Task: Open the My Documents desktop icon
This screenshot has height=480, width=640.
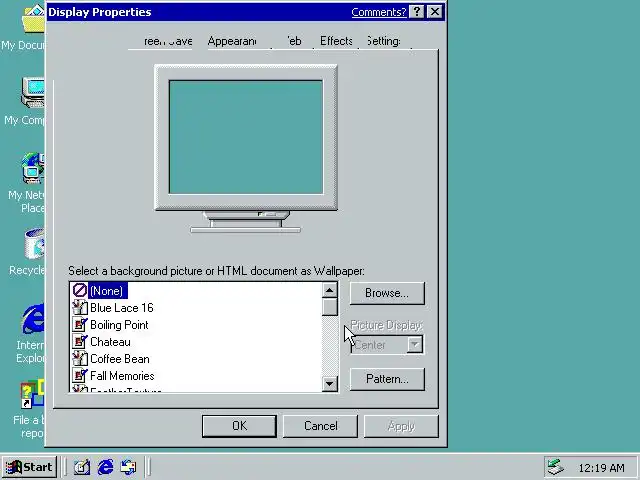Action: 32,20
